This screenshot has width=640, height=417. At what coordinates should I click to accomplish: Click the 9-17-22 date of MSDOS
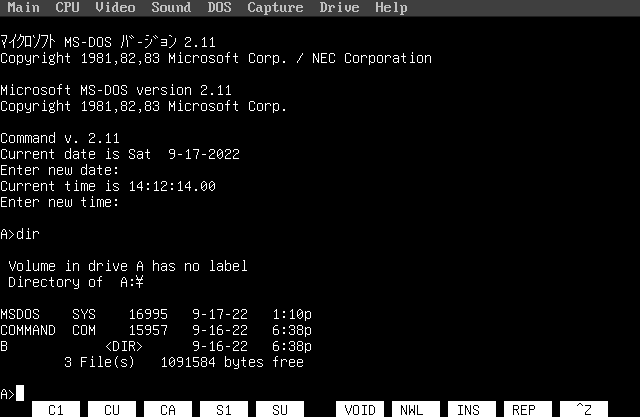click(x=220, y=314)
